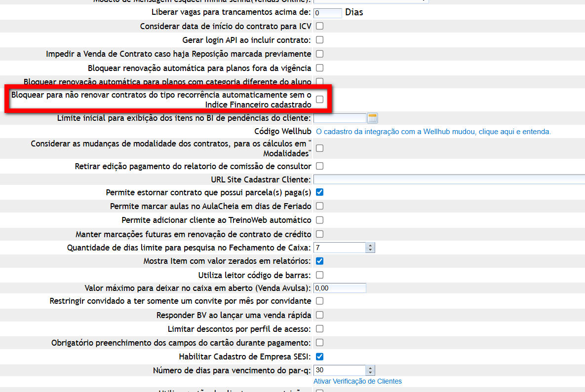The image size is (585, 392).
Task: Click the Valor máximo caixa em aberto field
Action: tap(339, 288)
